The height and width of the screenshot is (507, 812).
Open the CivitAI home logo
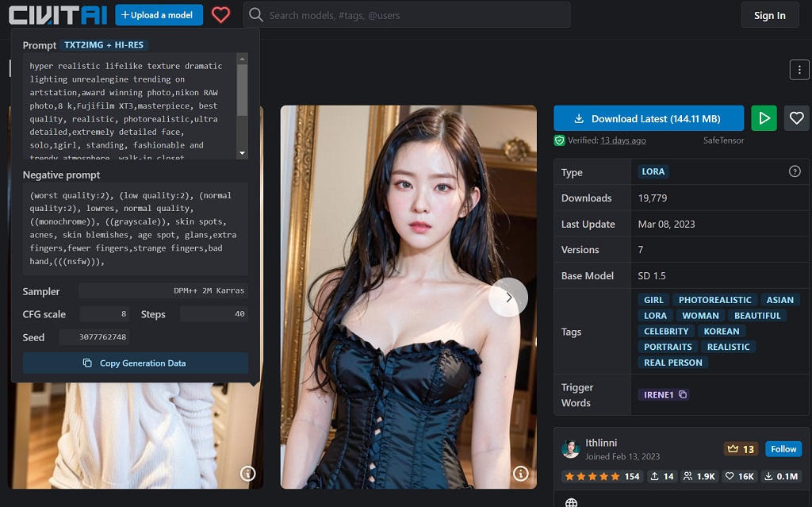[x=56, y=15]
